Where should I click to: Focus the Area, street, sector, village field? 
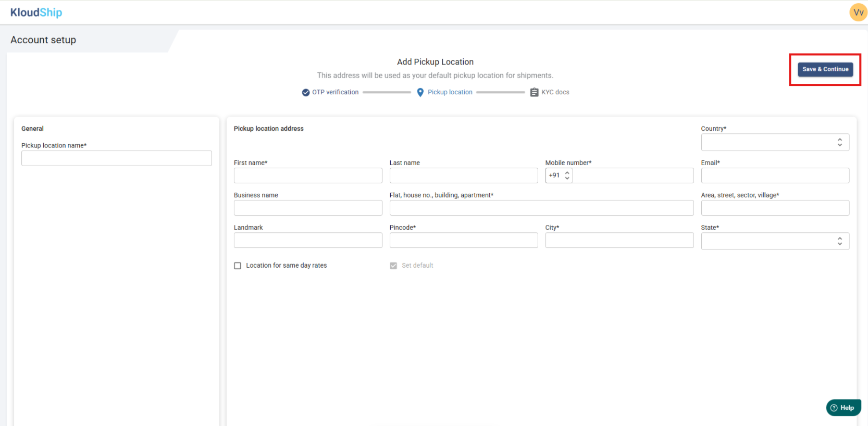pos(775,208)
